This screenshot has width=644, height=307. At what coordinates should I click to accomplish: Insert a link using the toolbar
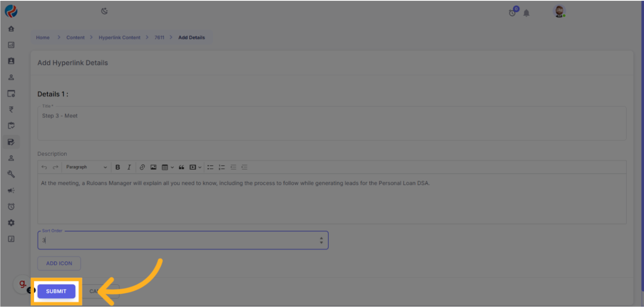coord(142,167)
